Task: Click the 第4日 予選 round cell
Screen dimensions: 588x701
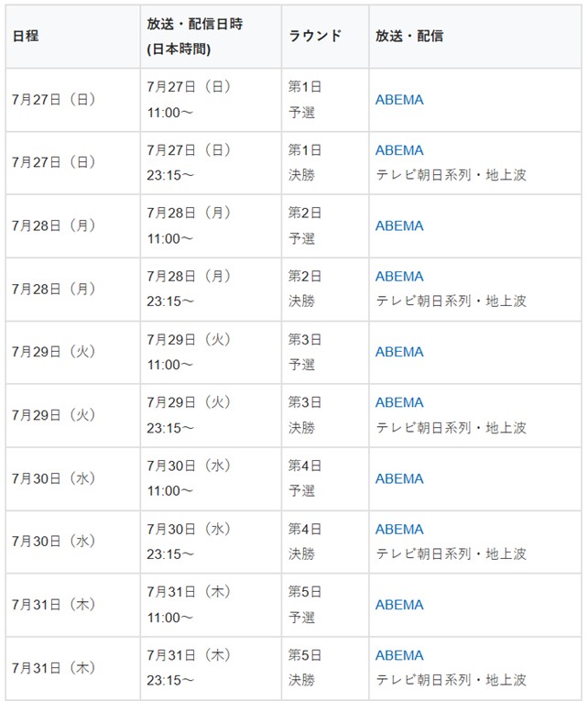Action: [x=325, y=478]
